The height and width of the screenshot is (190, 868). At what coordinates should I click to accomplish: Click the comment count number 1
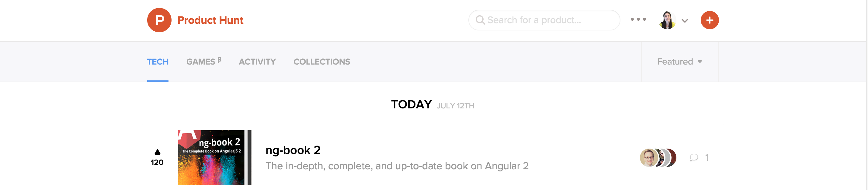tap(707, 158)
